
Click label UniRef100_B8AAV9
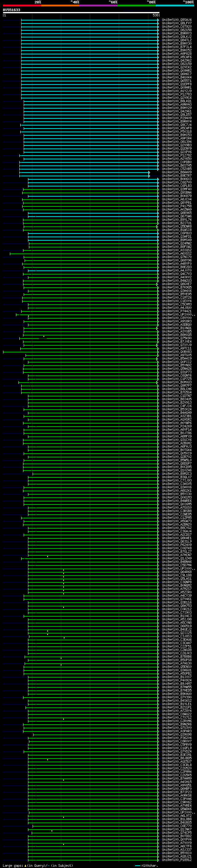(176, 172)
